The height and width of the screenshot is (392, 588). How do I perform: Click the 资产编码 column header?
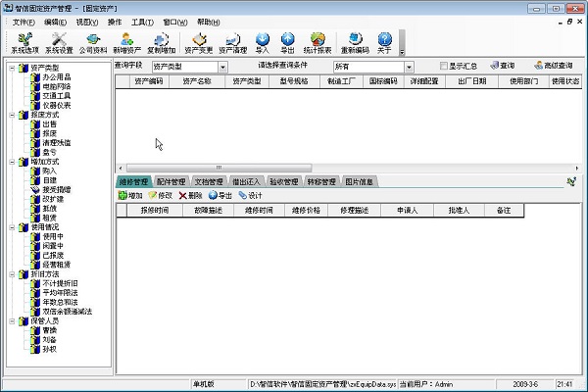149,81
